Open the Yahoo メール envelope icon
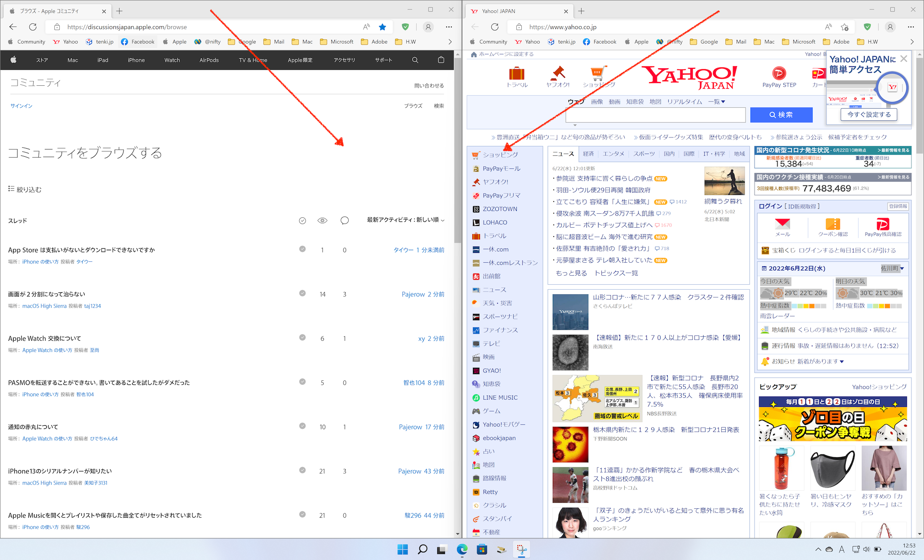Image resolution: width=924 pixels, height=560 pixels. point(782,224)
